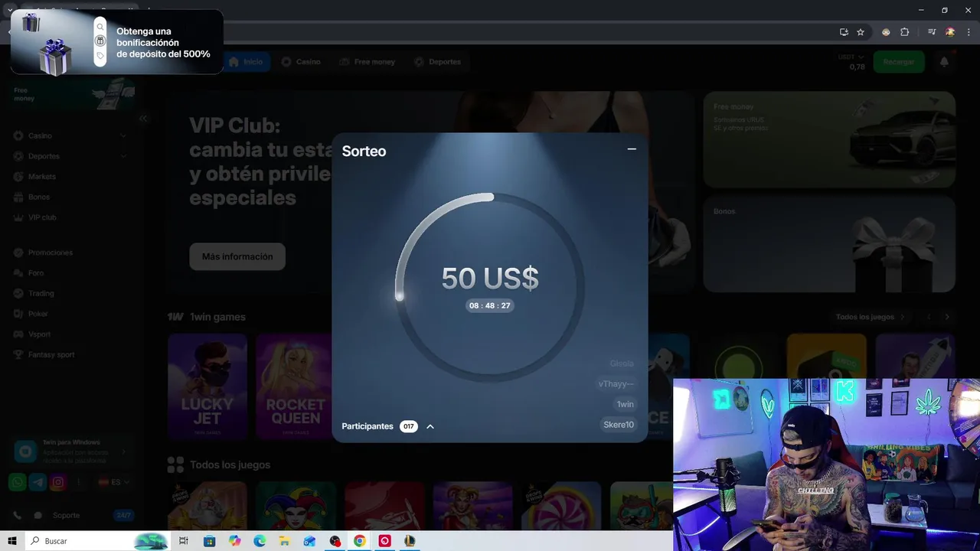The height and width of the screenshot is (551, 980).
Task: Open the 1win para Windows app card
Action: tap(72, 452)
